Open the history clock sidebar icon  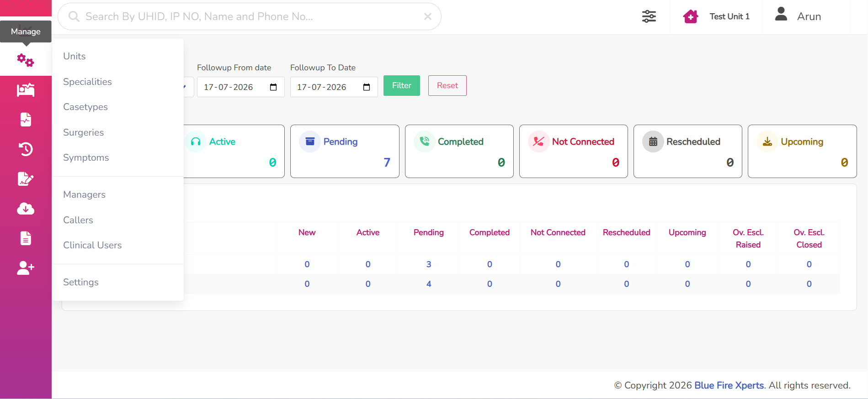tap(26, 149)
